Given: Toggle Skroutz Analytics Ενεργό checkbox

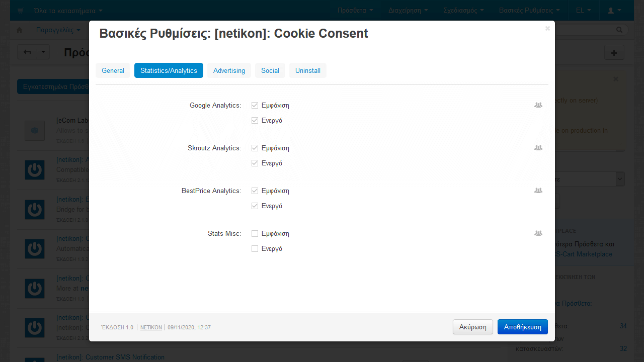Looking at the screenshot, I should 255,163.
